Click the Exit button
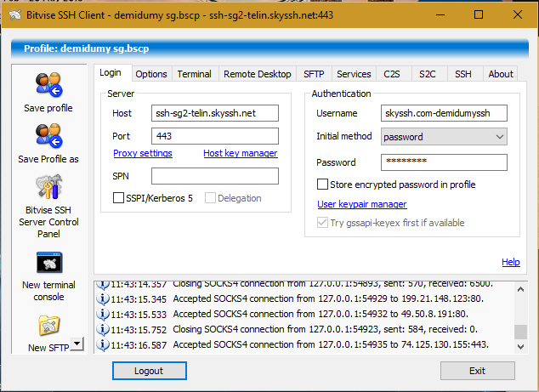 pos(478,371)
